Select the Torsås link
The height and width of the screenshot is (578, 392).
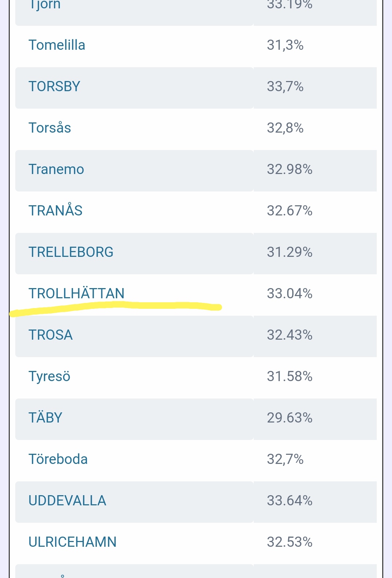tap(50, 128)
